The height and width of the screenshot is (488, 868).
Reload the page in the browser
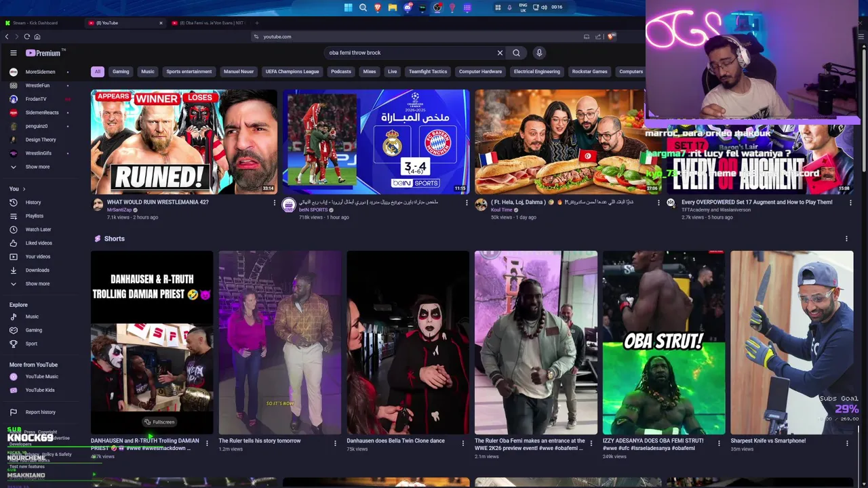[27, 37]
